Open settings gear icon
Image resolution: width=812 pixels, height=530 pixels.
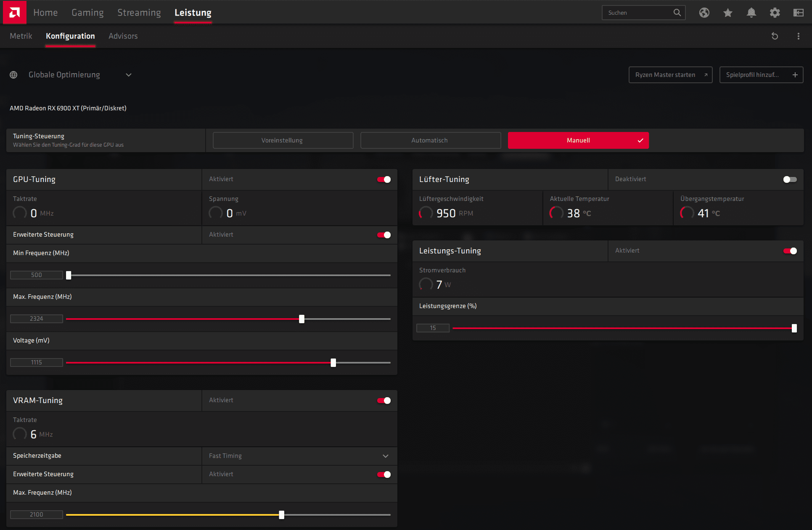point(775,13)
